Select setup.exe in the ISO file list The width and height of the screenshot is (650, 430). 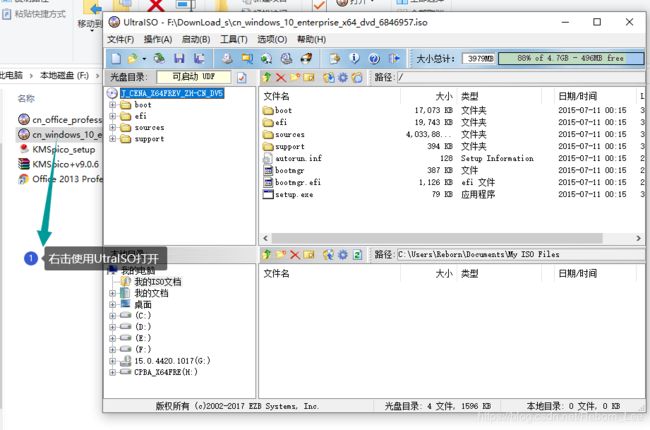pos(294,194)
